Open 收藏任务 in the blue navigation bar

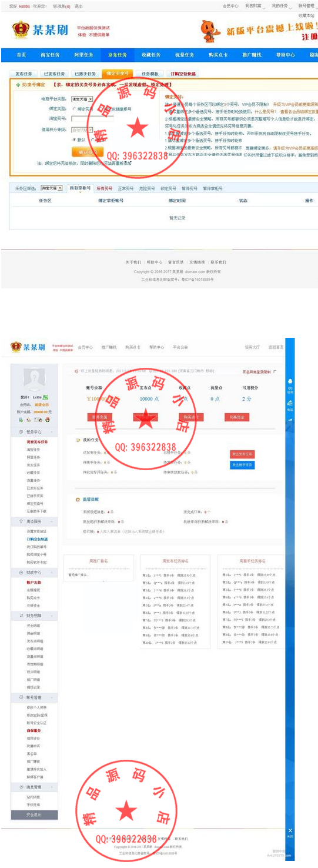coord(150,55)
